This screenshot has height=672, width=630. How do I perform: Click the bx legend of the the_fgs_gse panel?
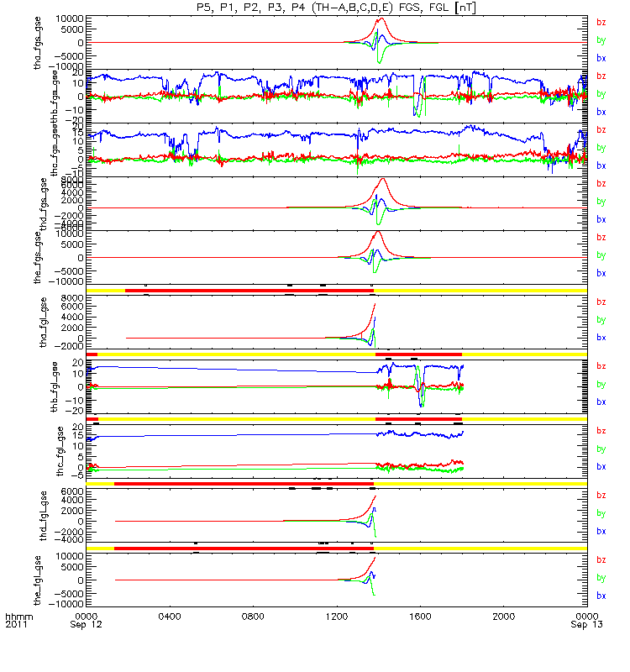(601, 273)
